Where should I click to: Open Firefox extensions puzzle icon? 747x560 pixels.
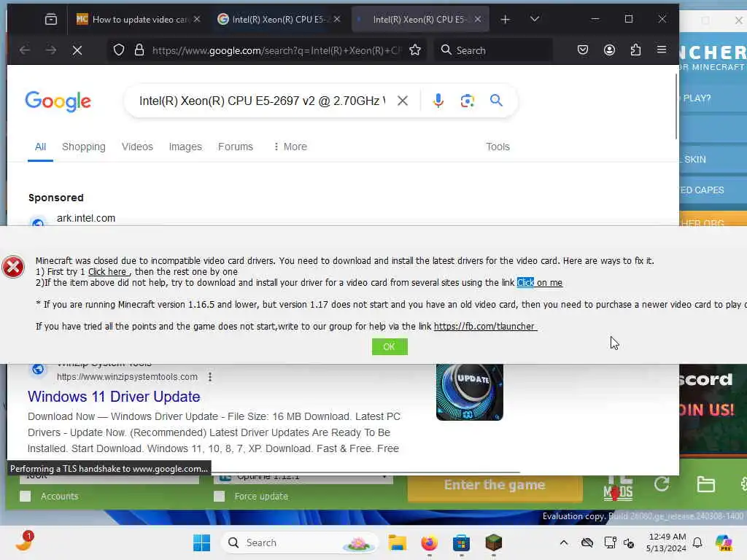(x=635, y=50)
